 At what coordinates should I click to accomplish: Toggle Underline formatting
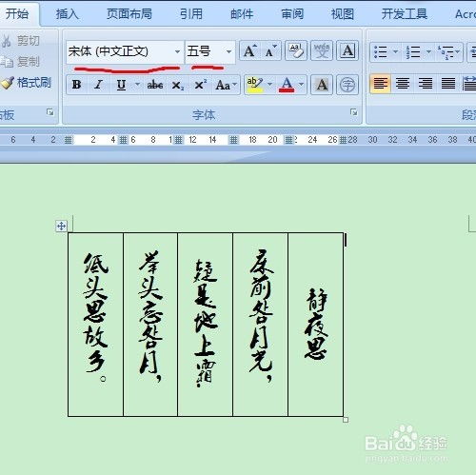121,85
